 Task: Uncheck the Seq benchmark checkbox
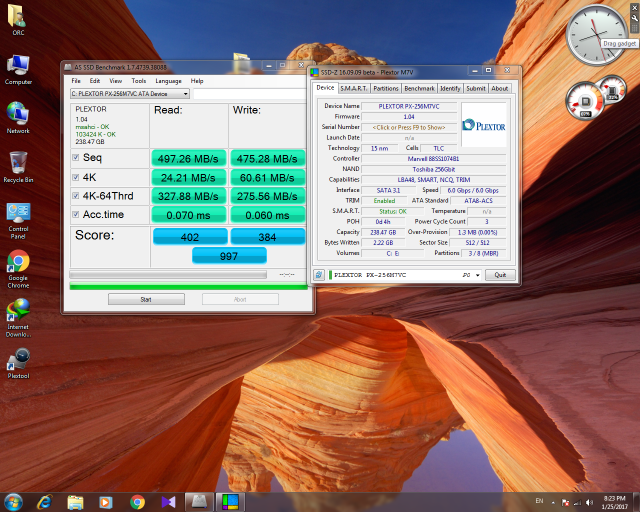click(76, 158)
